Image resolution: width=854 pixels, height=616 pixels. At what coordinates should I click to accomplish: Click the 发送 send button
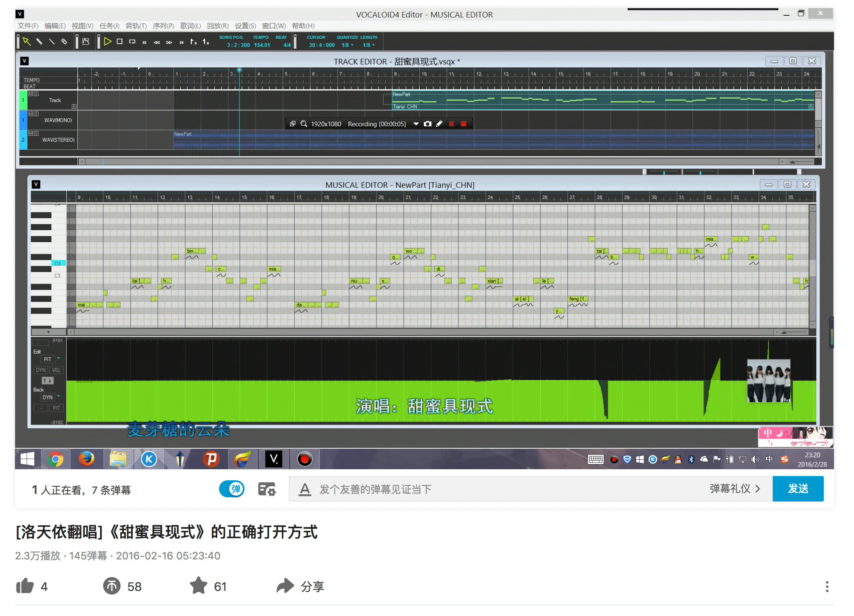(x=798, y=489)
